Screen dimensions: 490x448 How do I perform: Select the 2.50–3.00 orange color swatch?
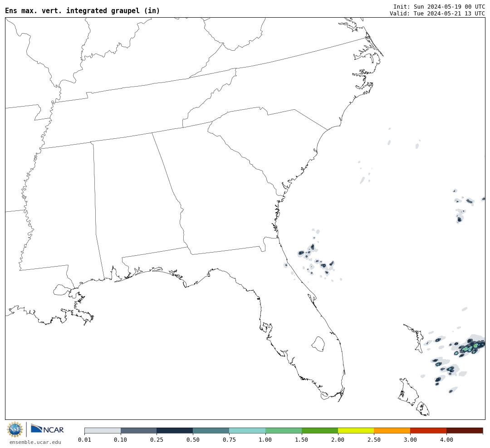(x=392, y=430)
